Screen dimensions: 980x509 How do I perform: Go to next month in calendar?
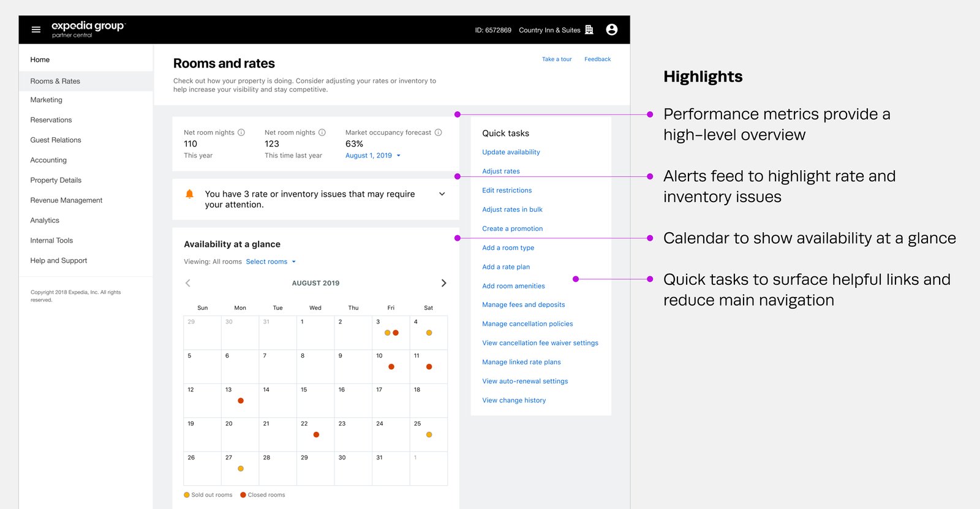click(x=443, y=283)
